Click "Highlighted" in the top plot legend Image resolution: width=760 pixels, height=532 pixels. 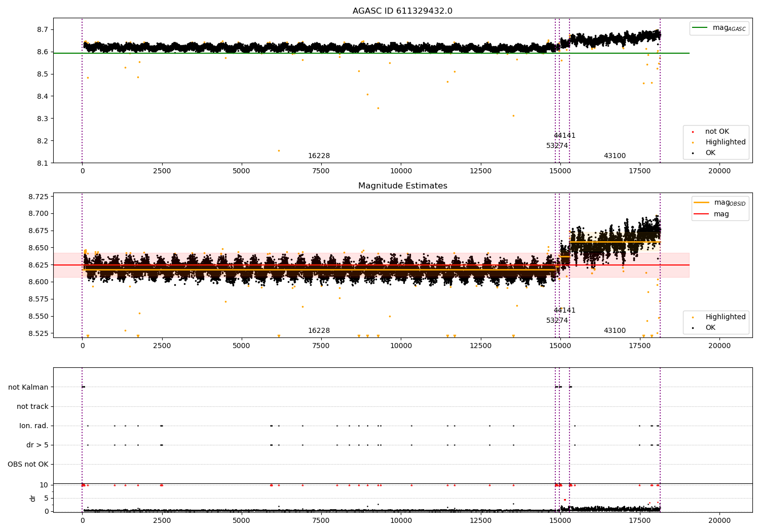point(726,142)
